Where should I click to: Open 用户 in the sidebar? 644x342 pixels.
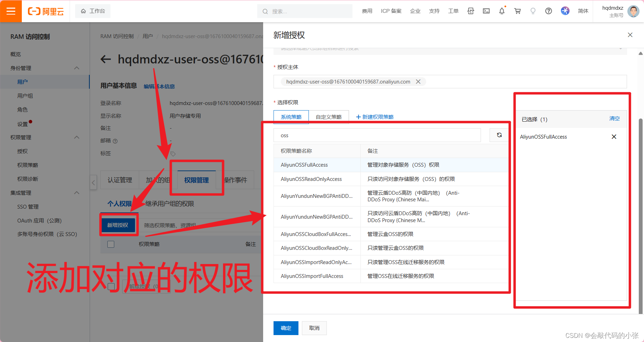coord(23,82)
